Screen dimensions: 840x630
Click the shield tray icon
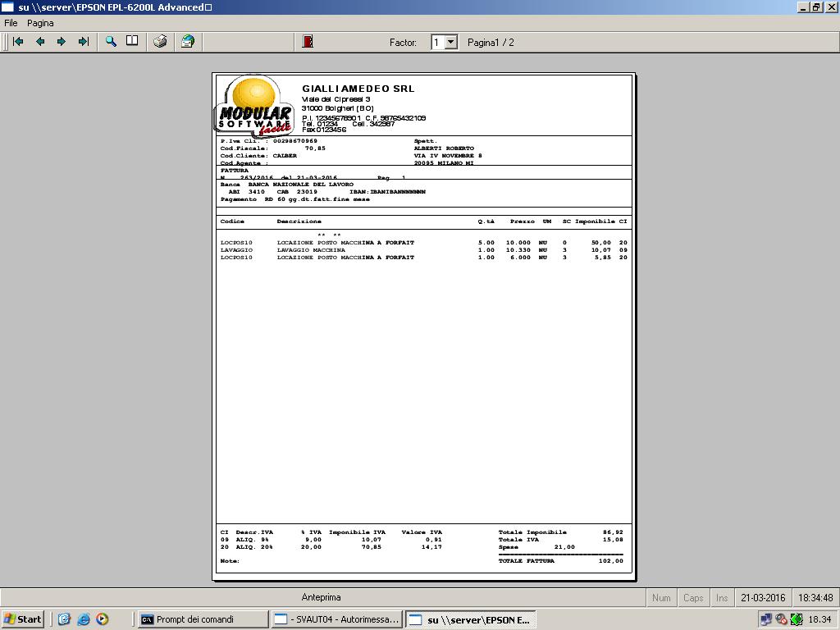pos(781,619)
